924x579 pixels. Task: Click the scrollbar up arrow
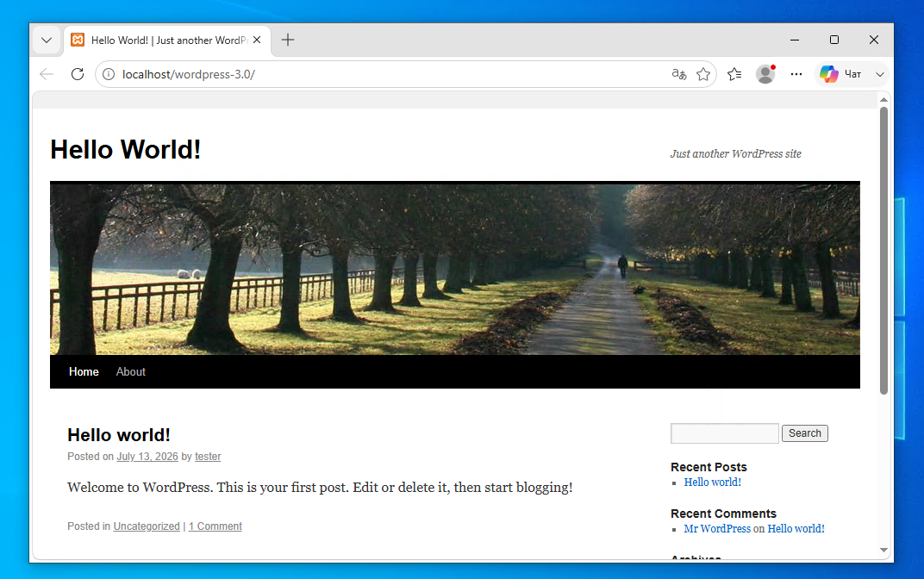tap(884, 100)
